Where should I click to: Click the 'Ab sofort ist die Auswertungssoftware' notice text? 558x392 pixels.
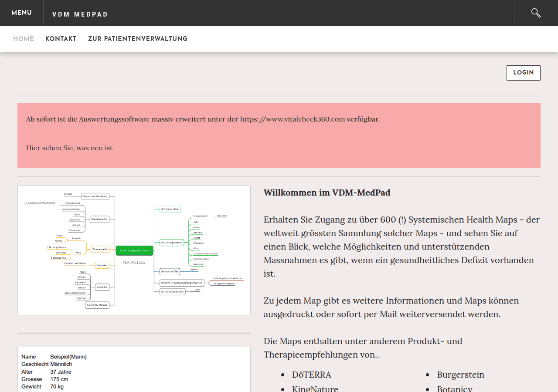tap(203, 119)
